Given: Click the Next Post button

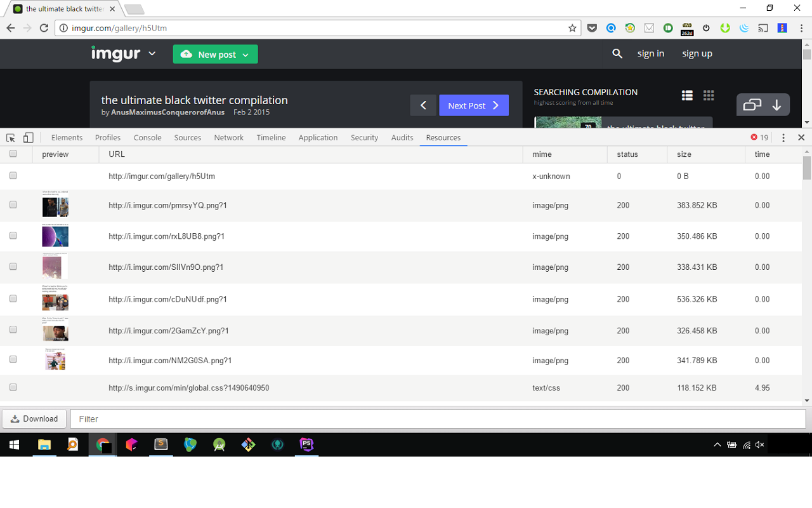Looking at the screenshot, I should click(x=473, y=105).
